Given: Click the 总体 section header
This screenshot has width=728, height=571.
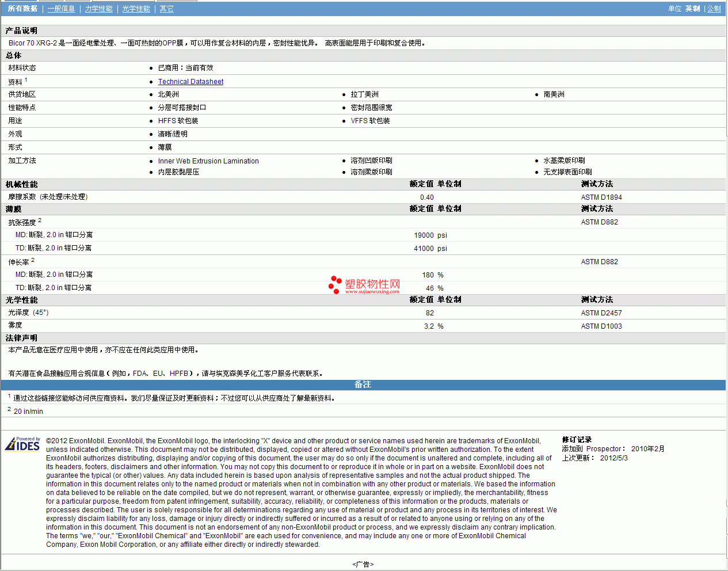Looking at the screenshot, I should click(x=14, y=55).
